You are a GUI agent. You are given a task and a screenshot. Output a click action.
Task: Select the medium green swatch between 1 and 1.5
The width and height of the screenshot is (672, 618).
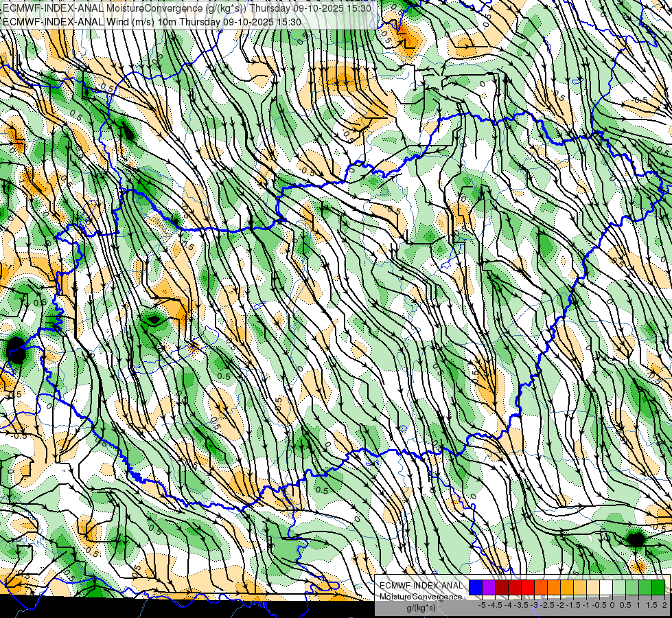pos(645,587)
